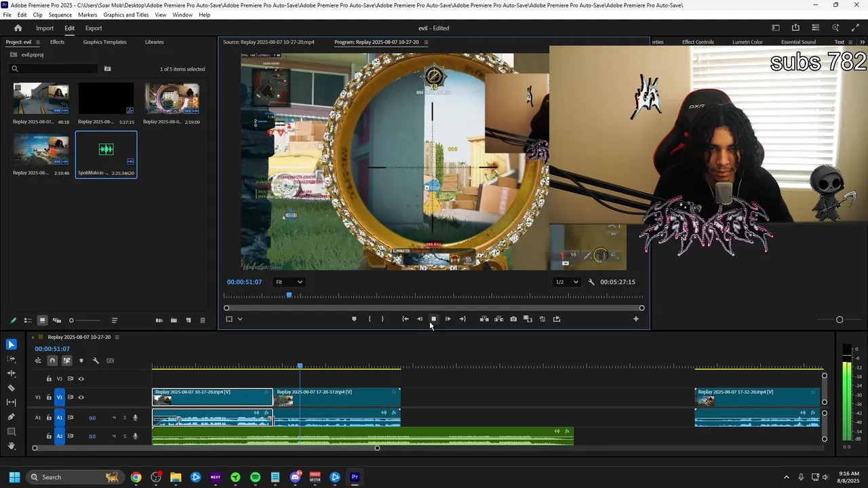Add marker in timeline header
This screenshot has height=488, width=868.
pyautogui.click(x=81, y=361)
